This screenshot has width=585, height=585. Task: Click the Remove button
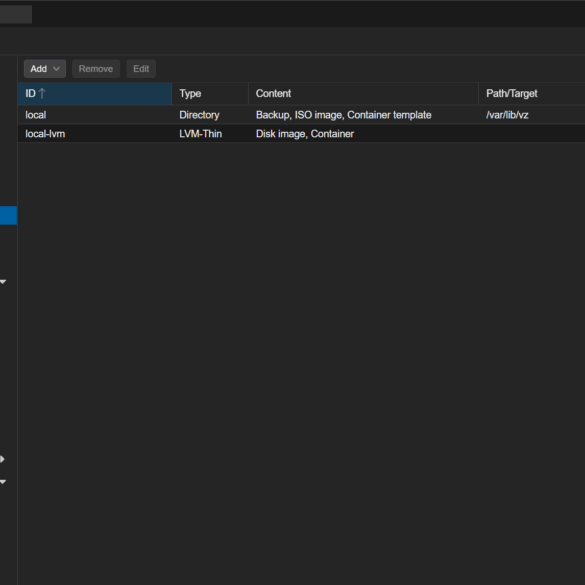96,69
